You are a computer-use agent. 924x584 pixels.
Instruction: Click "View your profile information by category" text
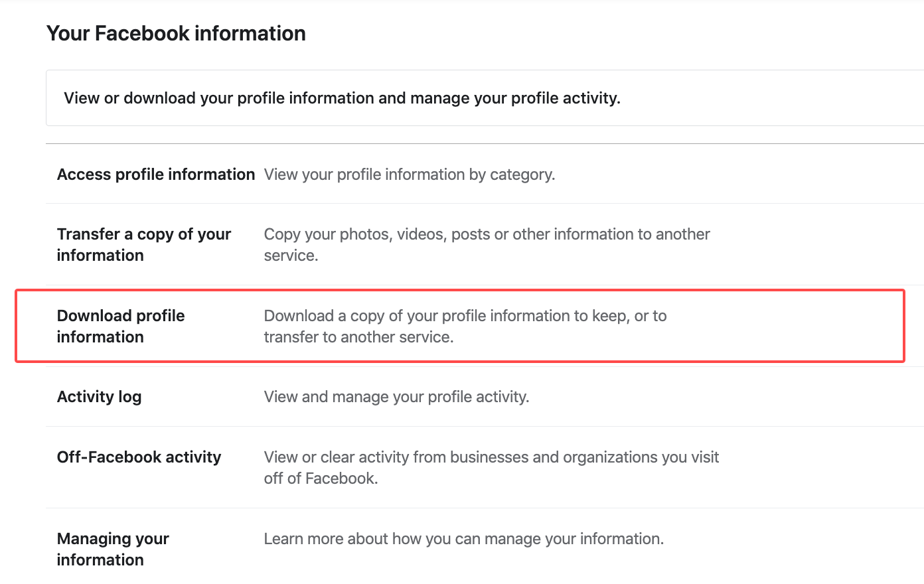(x=409, y=175)
